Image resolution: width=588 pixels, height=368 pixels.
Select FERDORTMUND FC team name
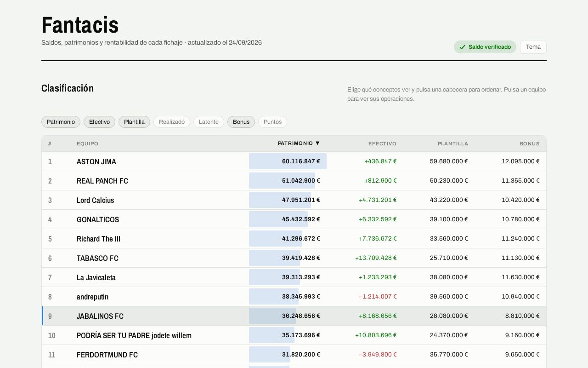click(107, 355)
